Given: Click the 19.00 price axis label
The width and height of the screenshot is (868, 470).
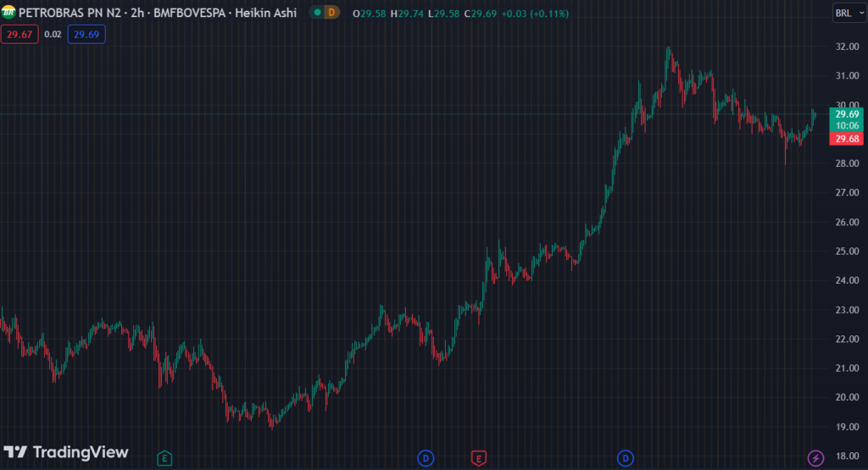Looking at the screenshot, I should [847, 427].
